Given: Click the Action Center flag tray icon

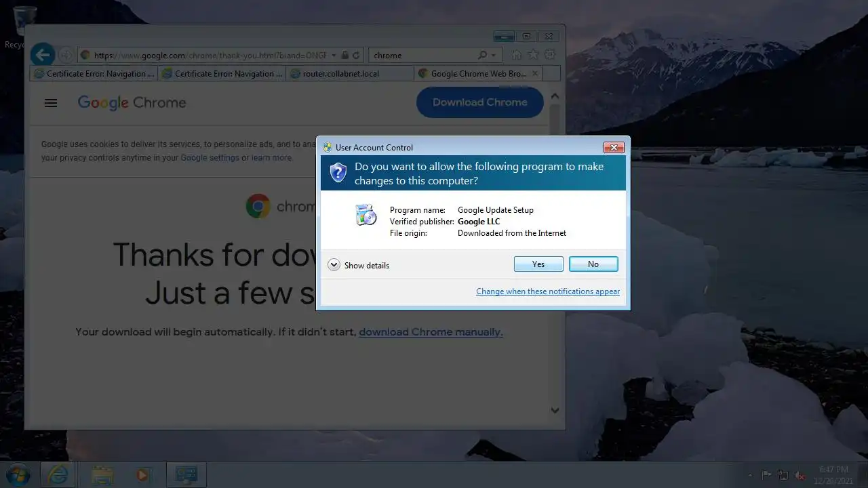Looking at the screenshot, I should [x=766, y=475].
